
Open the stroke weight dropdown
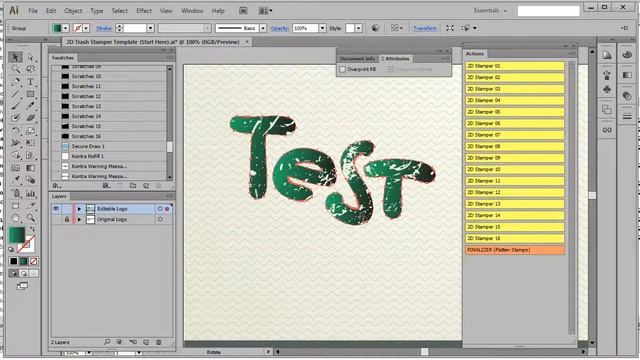[150, 28]
